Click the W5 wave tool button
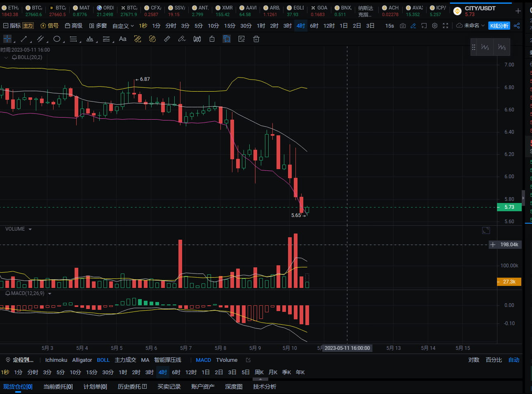The height and width of the screenshot is (394, 532). point(502,47)
